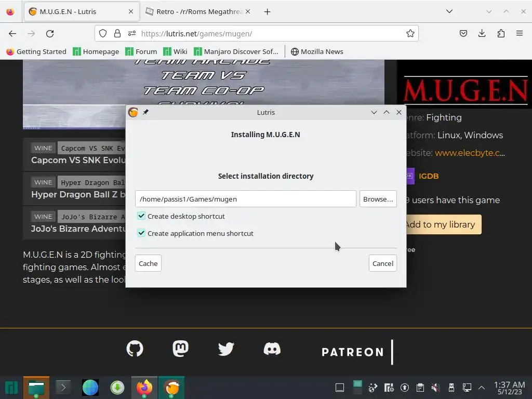The width and height of the screenshot is (532, 399).
Task: Open the extensions puzzle icon
Action: click(501, 33)
